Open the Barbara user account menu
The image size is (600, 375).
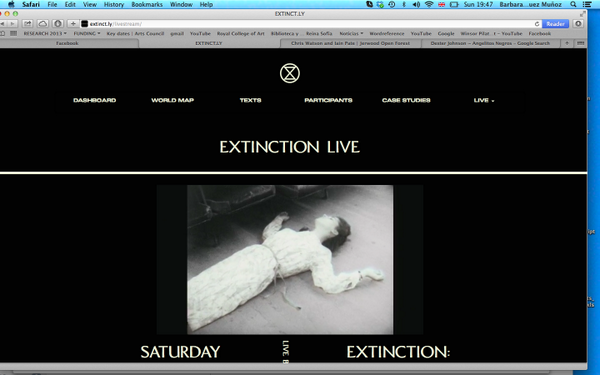point(530,4)
